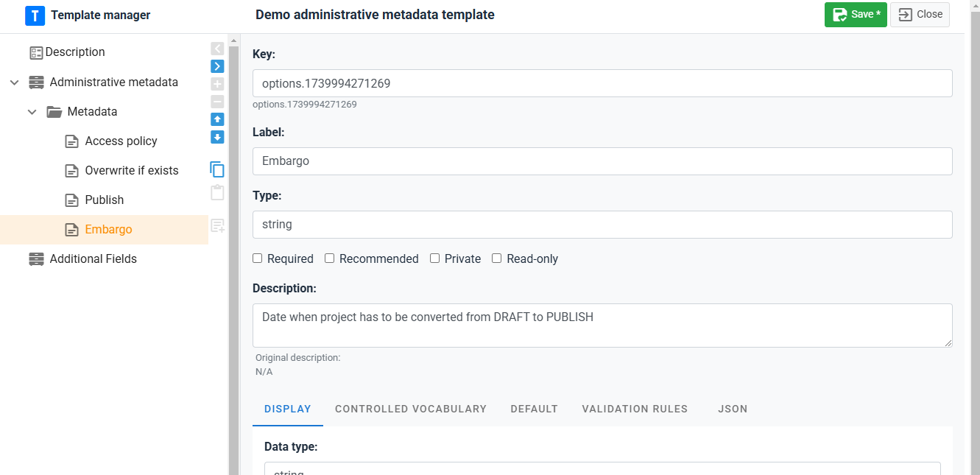Collapse the Administrative metadata tree node
This screenshot has height=475, width=980.
pyautogui.click(x=15, y=82)
